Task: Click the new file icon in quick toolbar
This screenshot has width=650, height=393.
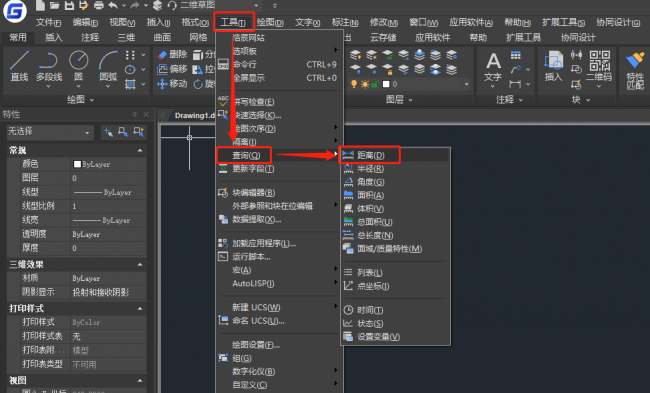Action: [40, 5]
